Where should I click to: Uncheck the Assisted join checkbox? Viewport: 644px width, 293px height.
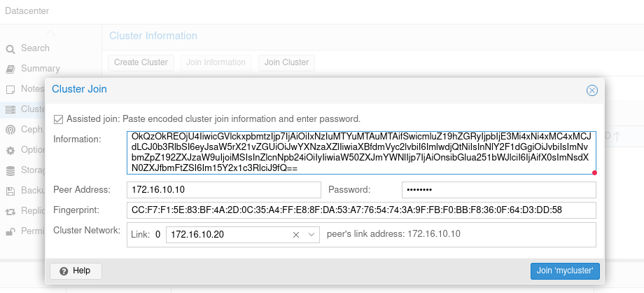pos(58,119)
